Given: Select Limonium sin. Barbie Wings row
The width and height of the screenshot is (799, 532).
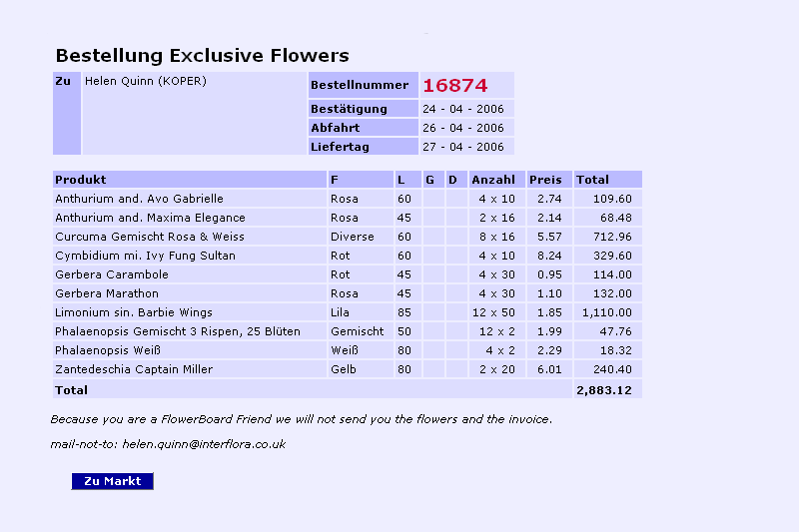Looking at the screenshot, I should (133, 312).
